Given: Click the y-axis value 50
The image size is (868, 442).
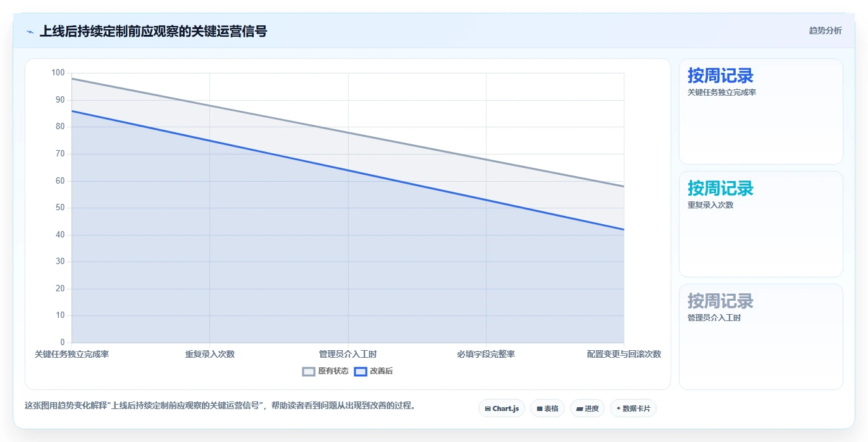Looking at the screenshot, I should click(60, 208).
